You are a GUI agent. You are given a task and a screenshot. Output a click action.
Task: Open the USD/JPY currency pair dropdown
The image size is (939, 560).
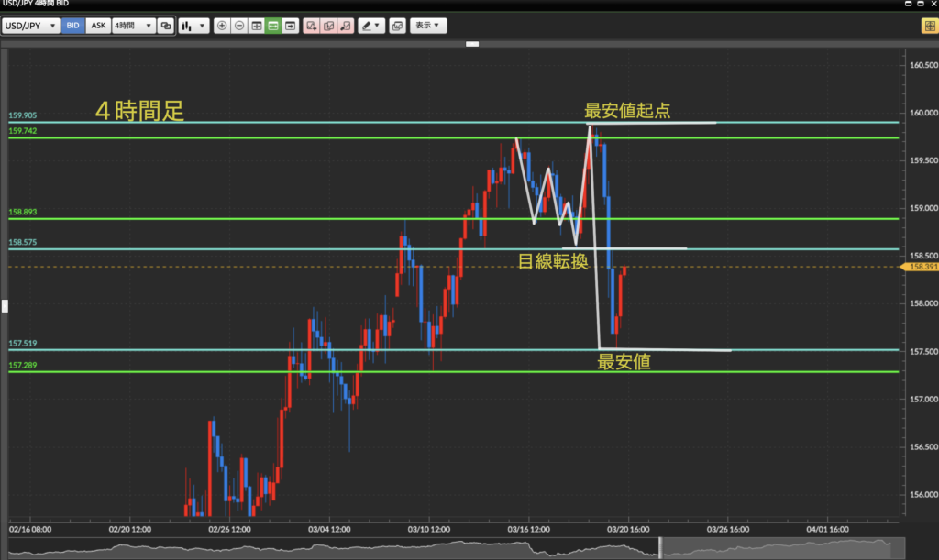[31, 26]
